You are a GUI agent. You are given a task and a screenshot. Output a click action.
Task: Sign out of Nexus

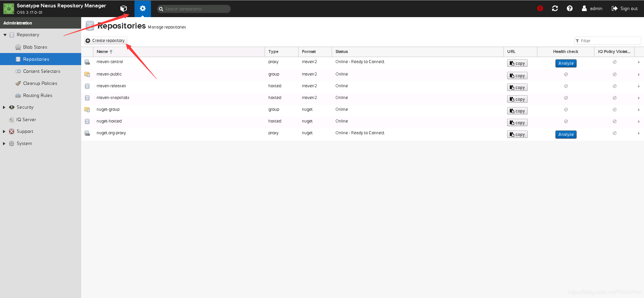coord(625,8)
